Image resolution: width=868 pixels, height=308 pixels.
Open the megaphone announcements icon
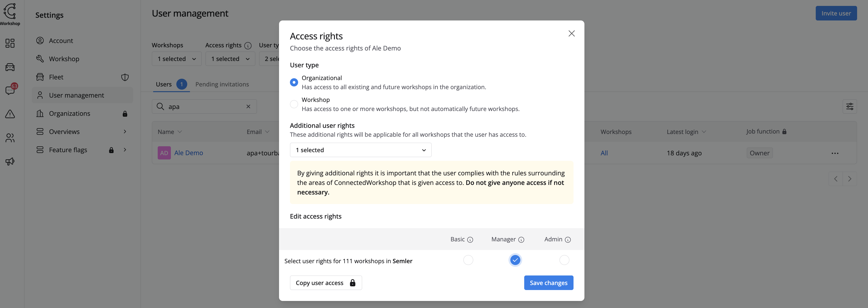point(10,162)
